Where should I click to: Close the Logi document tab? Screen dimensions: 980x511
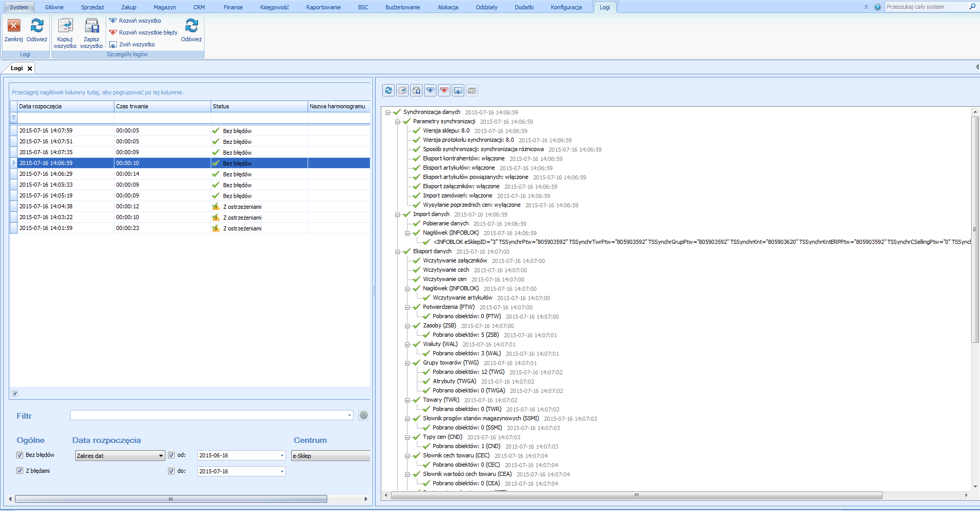(30, 68)
